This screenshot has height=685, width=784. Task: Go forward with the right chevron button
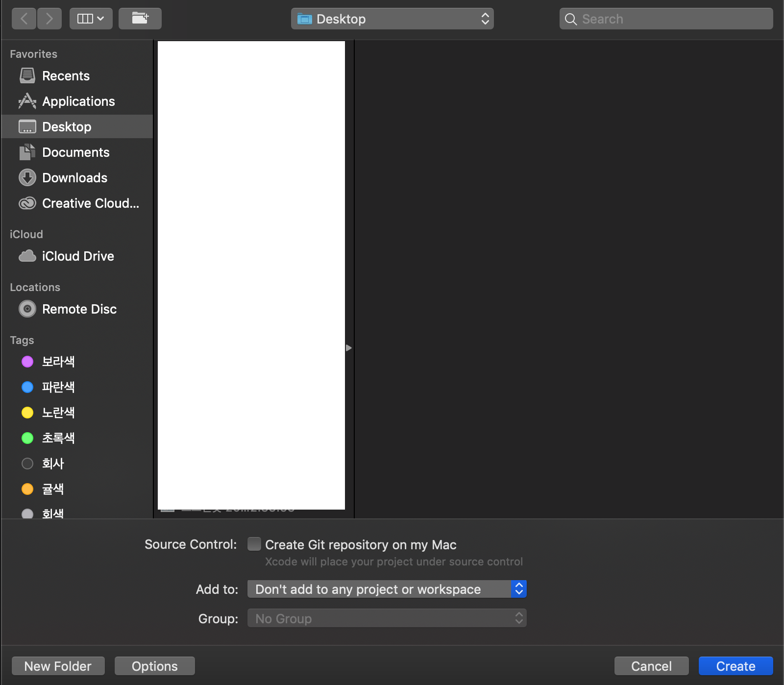[x=49, y=19]
